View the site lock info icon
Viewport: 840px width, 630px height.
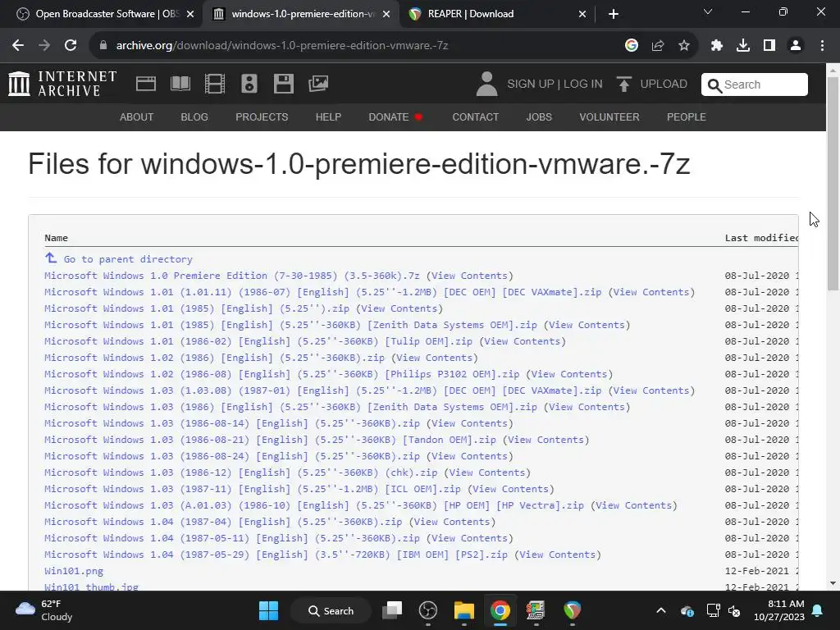pyautogui.click(x=103, y=46)
